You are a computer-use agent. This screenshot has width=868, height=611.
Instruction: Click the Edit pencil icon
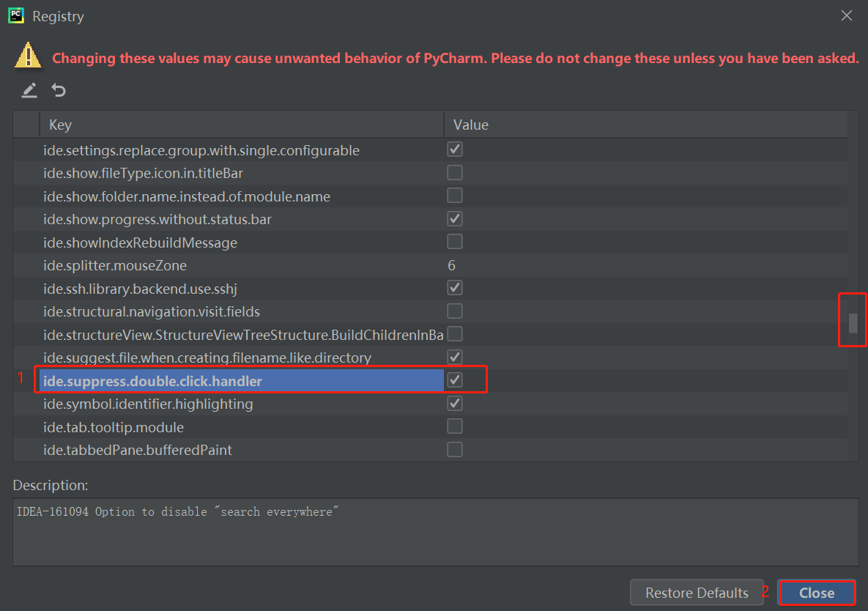point(29,90)
